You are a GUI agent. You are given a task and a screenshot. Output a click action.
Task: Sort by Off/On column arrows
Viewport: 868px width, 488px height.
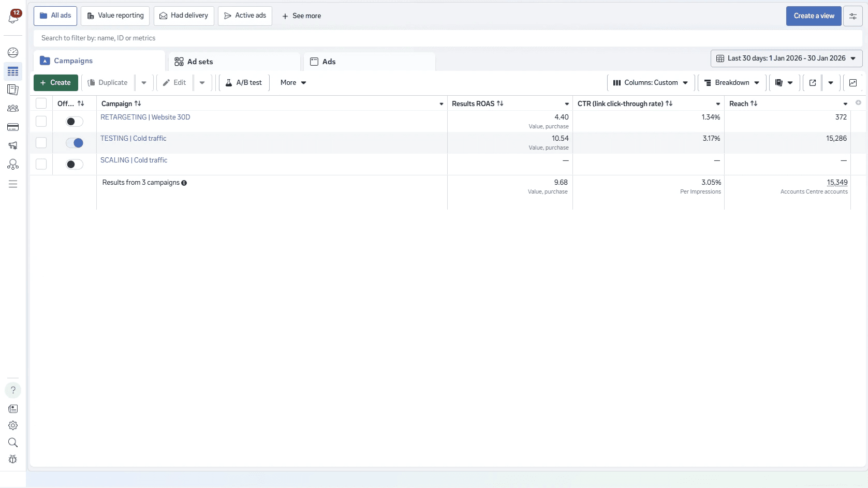81,103
